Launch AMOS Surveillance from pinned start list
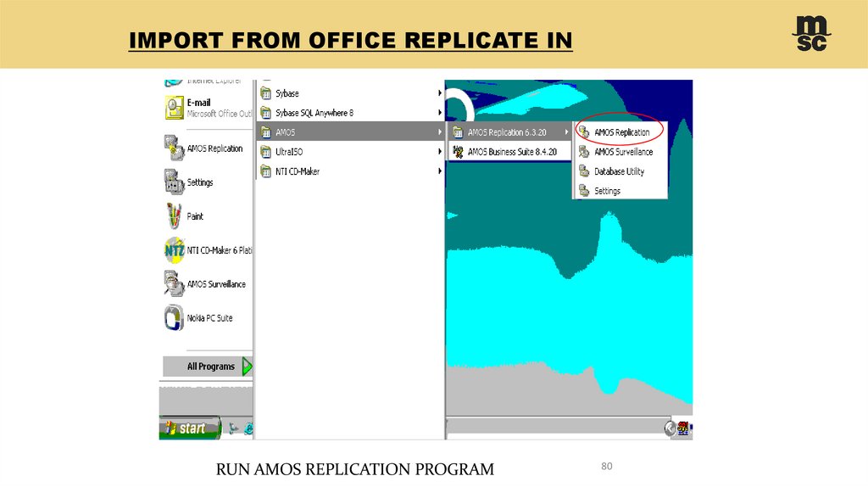The height and width of the screenshot is (487, 868). 174,283
